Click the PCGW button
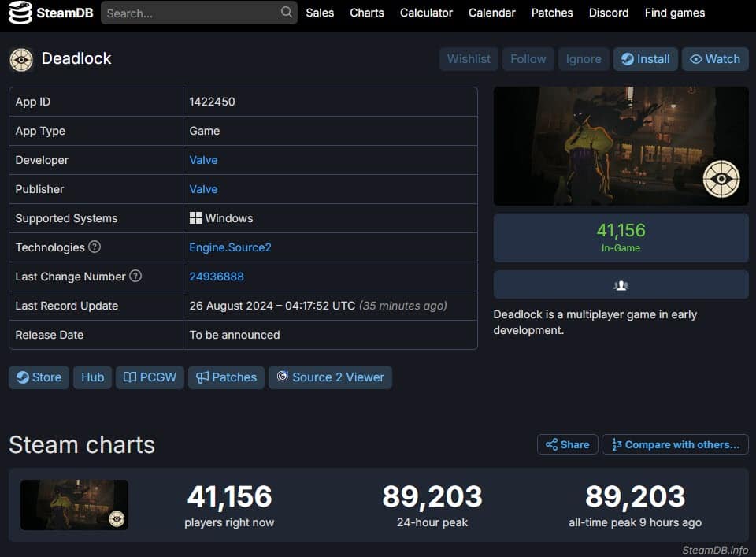This screenshot has width=756, height=557. [150, 377]
